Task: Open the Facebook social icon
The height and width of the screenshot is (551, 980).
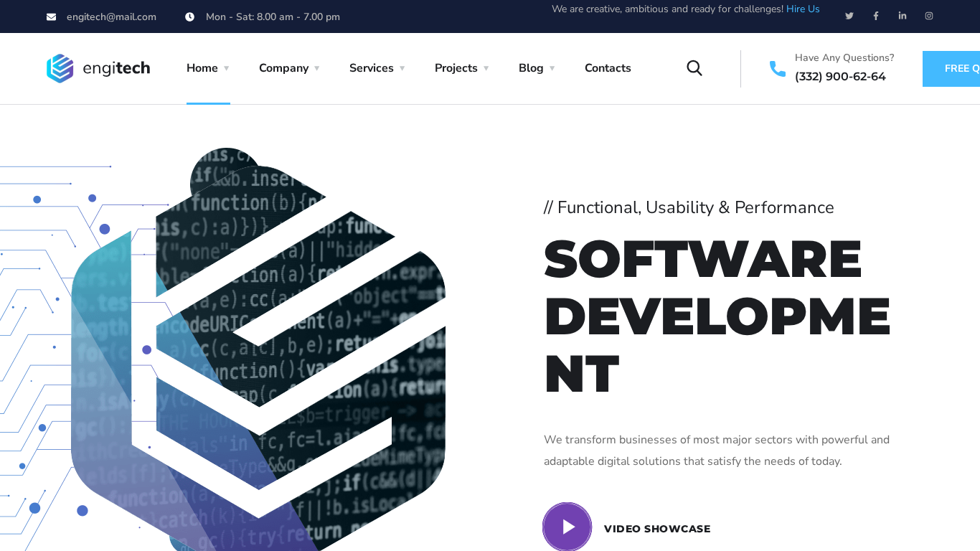Action: tap(876, 16)
